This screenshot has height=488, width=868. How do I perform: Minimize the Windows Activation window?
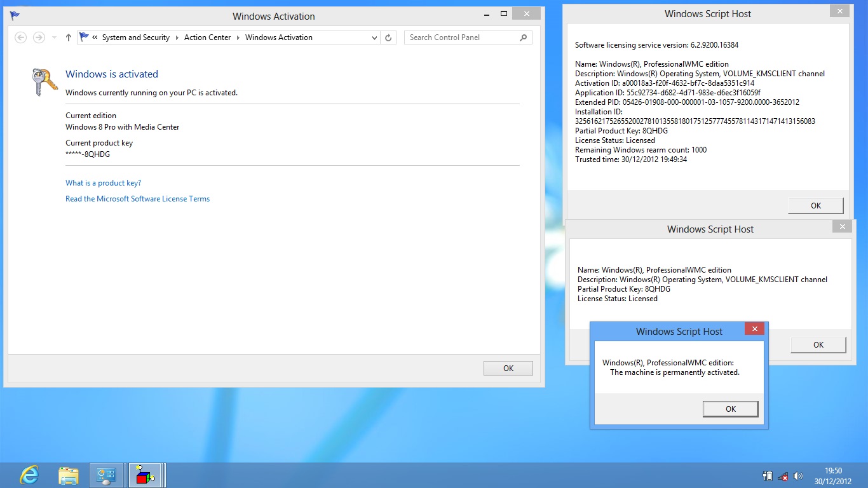(x=485, y=13)
